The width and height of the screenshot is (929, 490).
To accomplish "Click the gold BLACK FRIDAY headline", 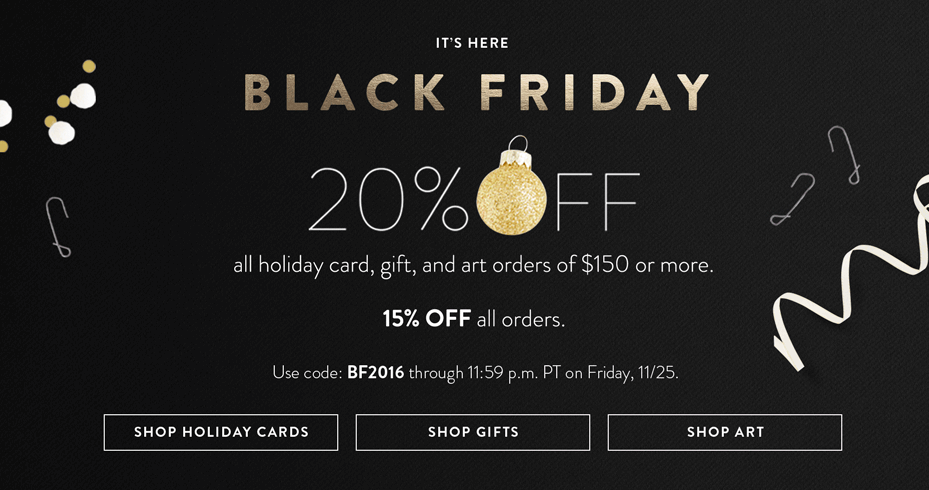I will pyautogui.click(x=476, y=92).
